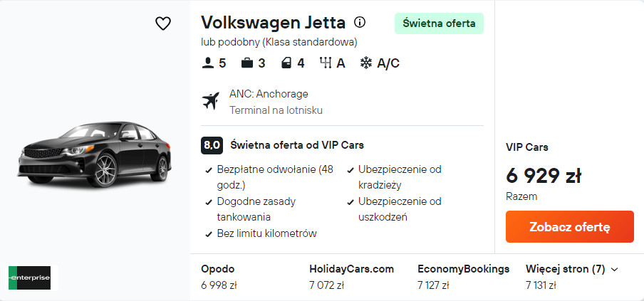Click the 8,0 rating badge

point(212,145)
